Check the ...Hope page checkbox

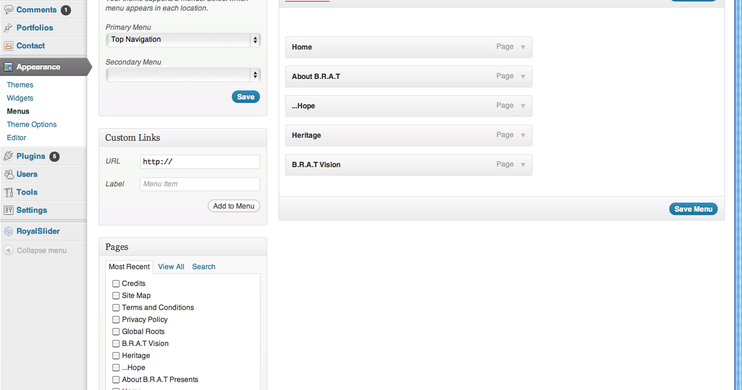tap(115, 367)
